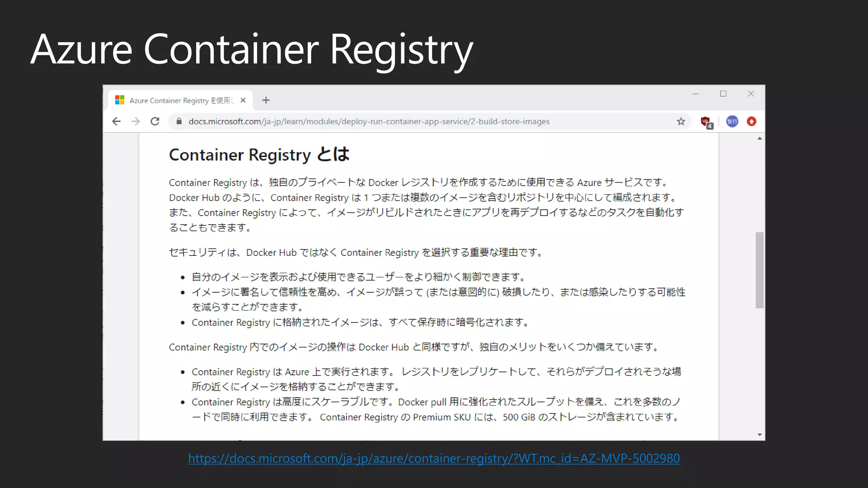The image size is (868, 488).
Task: Maximize the browser window
Action: pyautogui.click(x=723, y=94)
